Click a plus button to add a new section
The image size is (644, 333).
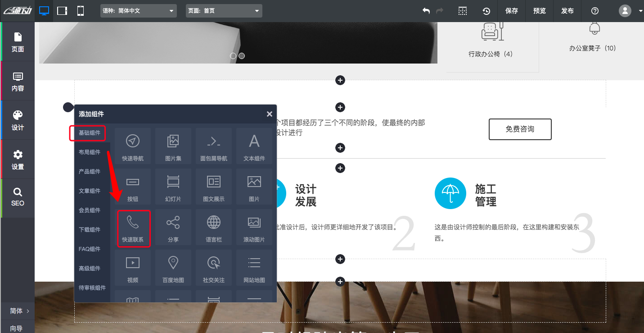340,80
